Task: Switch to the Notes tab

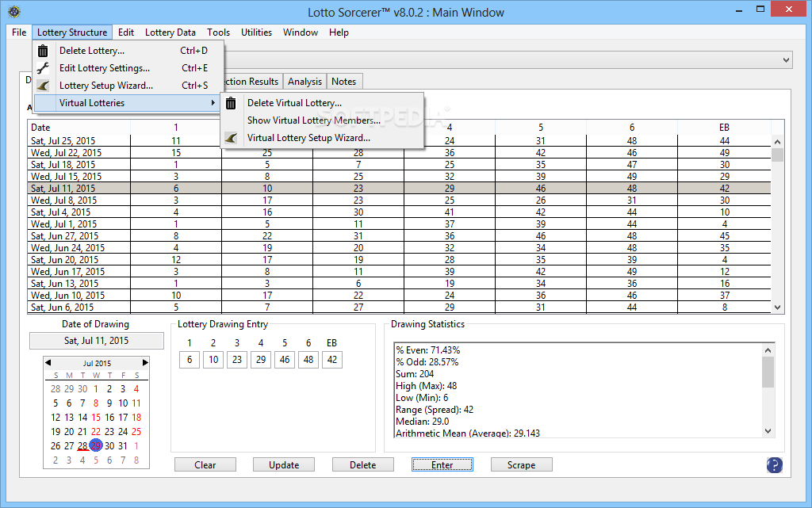Action: 344,81
